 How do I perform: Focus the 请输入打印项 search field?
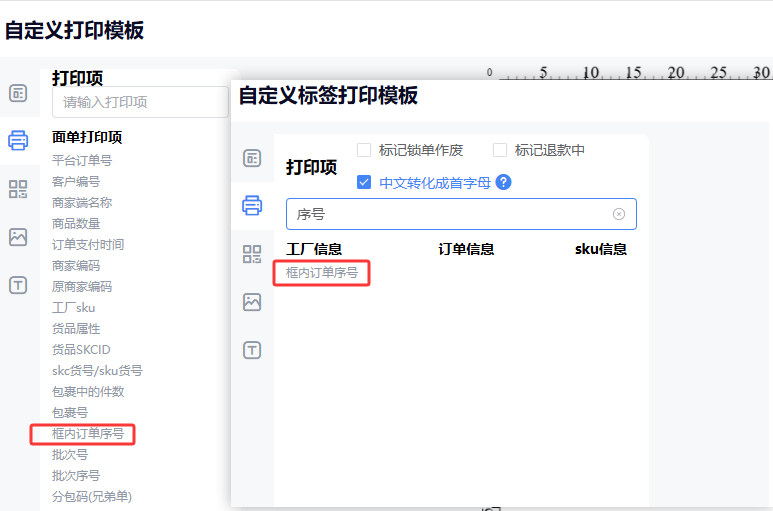[141, 102]
